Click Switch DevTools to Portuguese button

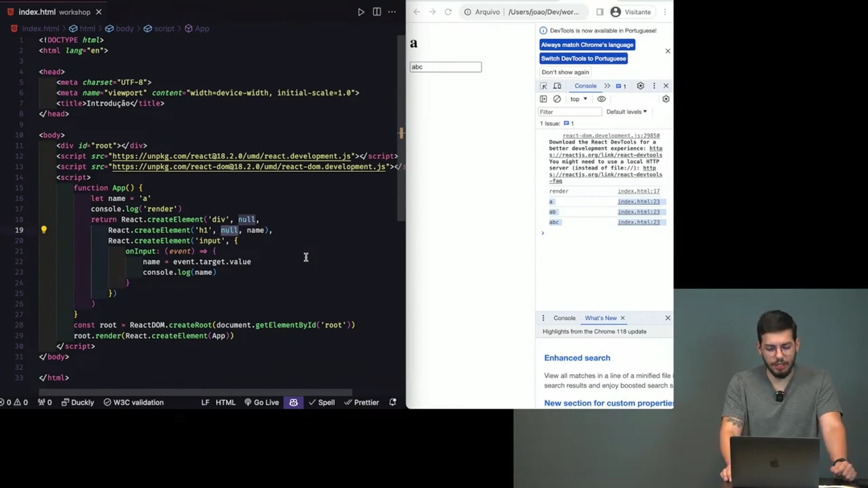(583, 58)
